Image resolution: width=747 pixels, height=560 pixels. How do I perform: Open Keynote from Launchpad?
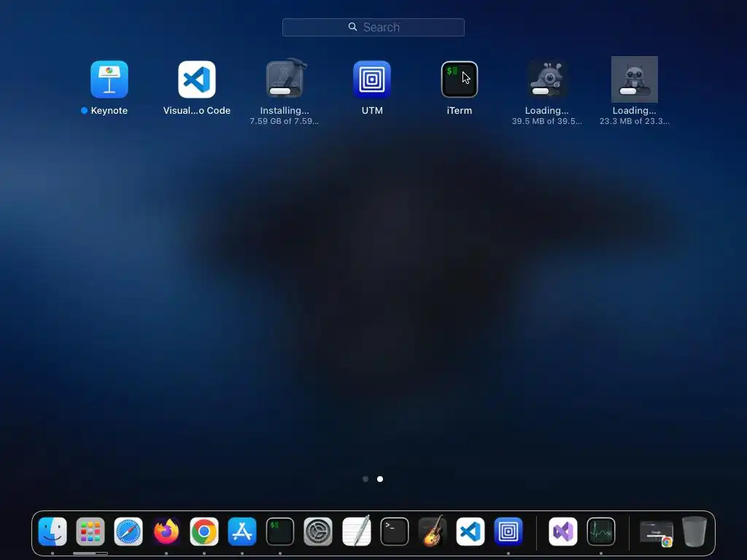click(x=109, y=79)
